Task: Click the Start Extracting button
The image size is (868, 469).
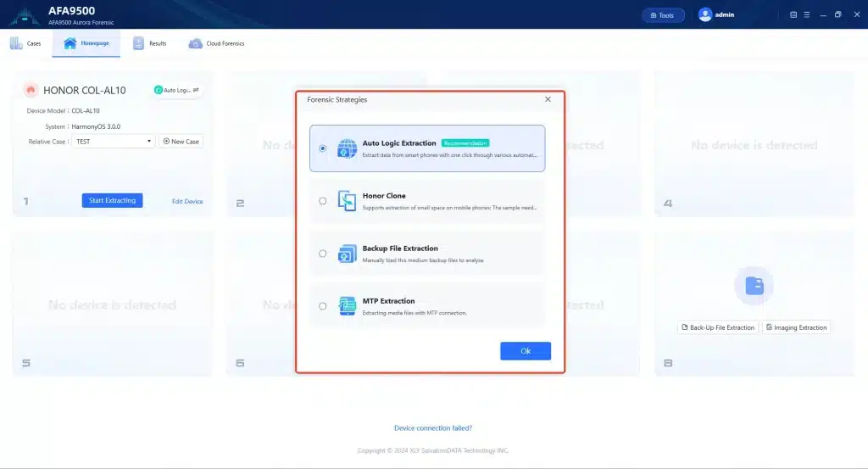Action: [113, 200]
